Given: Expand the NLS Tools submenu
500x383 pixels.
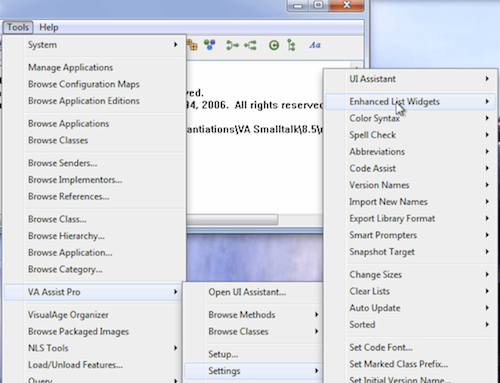Looking at the screenshot, I should coord(94,348).
